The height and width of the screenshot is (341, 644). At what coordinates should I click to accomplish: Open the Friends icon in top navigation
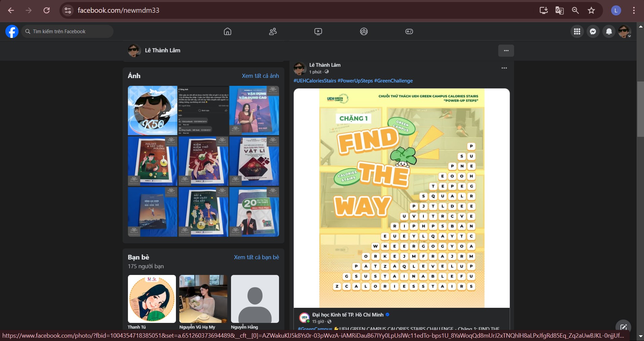(273, 32)
